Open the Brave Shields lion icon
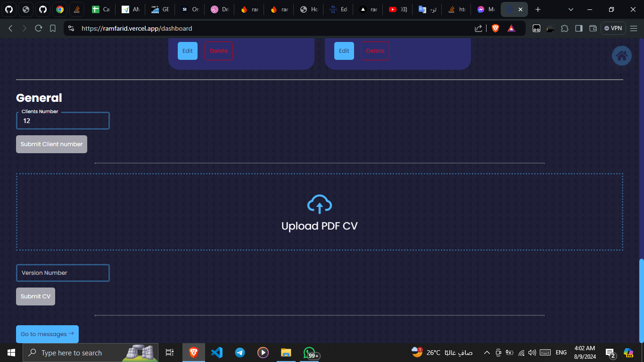Screen dimensions: 644x362 point(495,28)
